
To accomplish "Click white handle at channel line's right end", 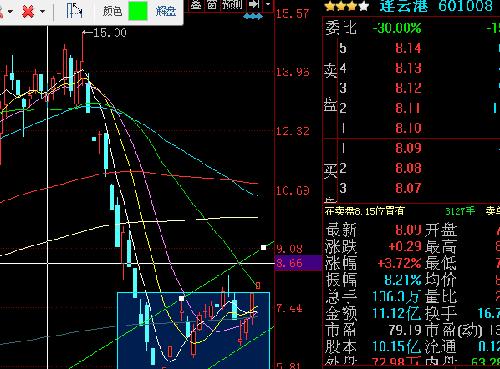I will 263,247.
